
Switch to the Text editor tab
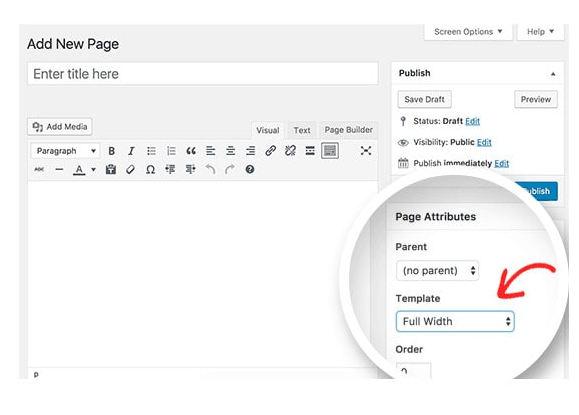pyautogui.click(x=302, y=130)
